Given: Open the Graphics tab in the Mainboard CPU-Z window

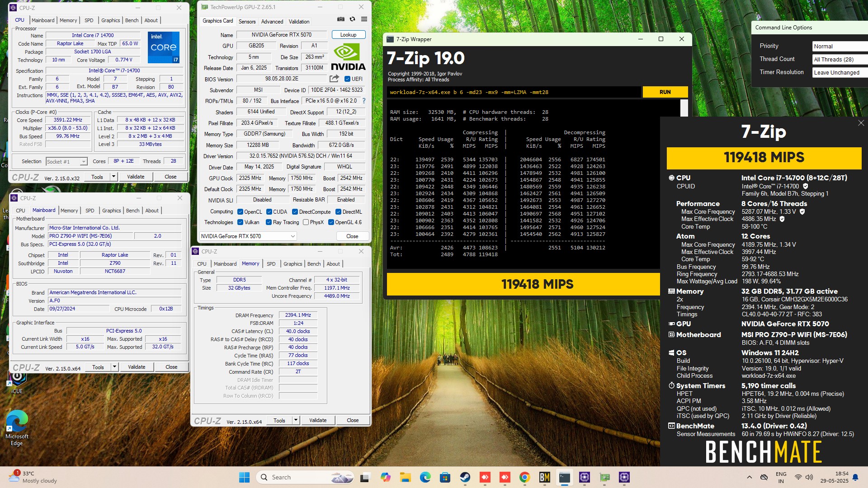Looking at the screenshot, I should tap(111, 211).
